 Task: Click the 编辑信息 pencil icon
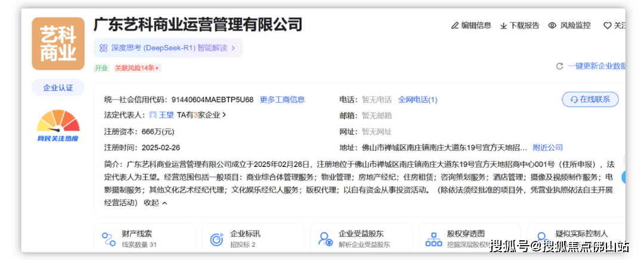click(x=455, y=26)
